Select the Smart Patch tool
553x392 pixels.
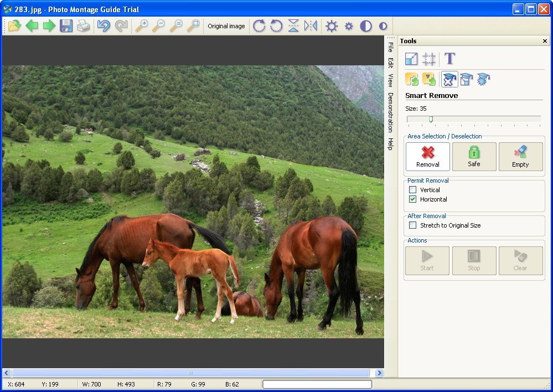click(x=467, y=79)
